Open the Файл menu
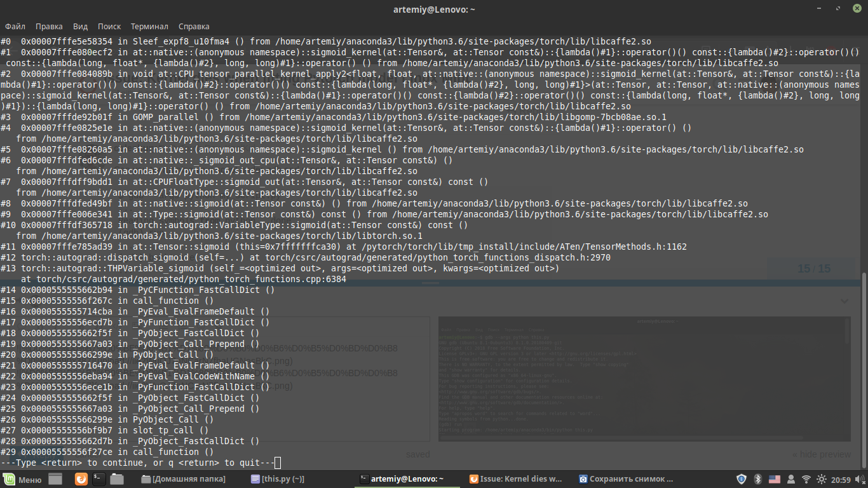Viewport: 868px width, 488px height. (x=15, y=27)
